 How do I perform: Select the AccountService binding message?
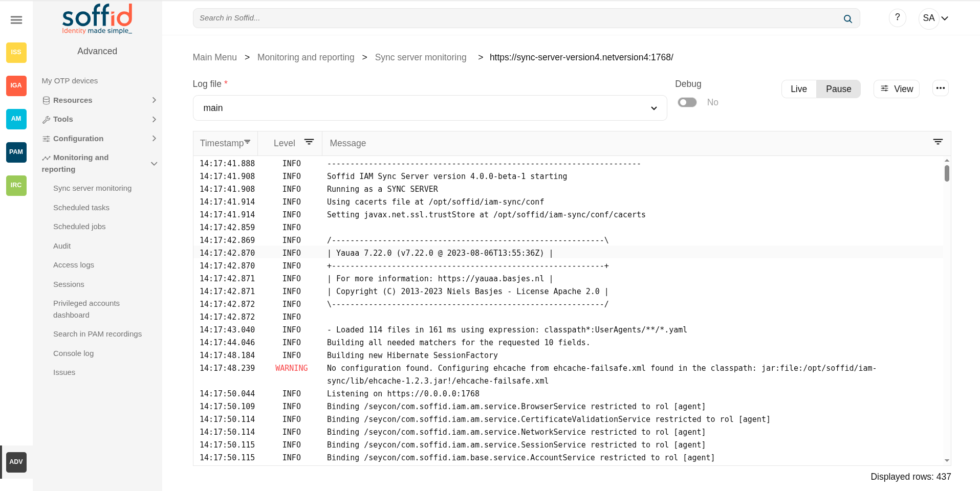[520, 458]
